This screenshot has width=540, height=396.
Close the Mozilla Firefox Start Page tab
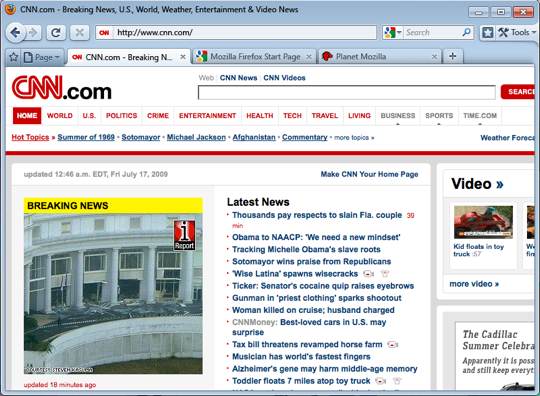click(309, 57)
